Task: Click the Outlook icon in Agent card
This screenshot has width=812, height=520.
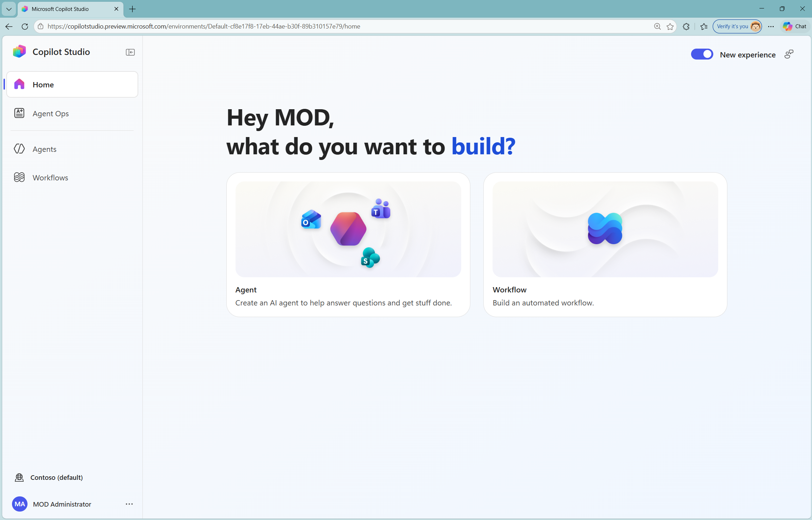Action: coord(311,219)
